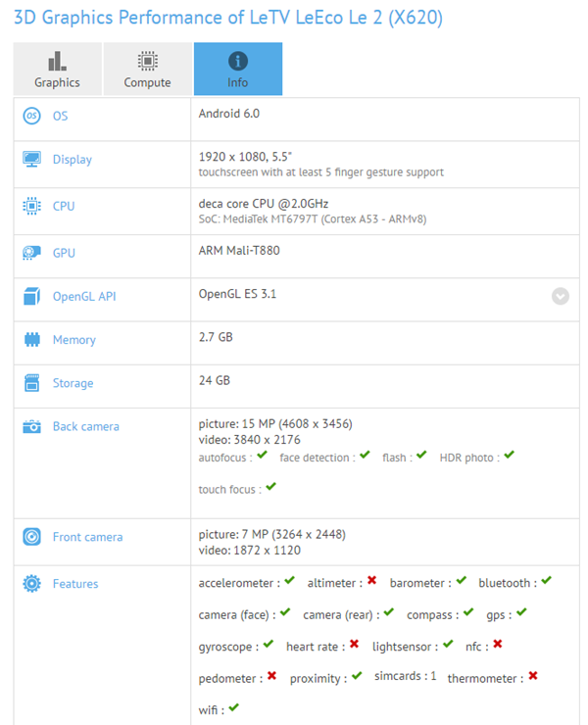Click the Memory label
Image resolution: width=588 pixels, height=725 pixels.
(74, 340)
